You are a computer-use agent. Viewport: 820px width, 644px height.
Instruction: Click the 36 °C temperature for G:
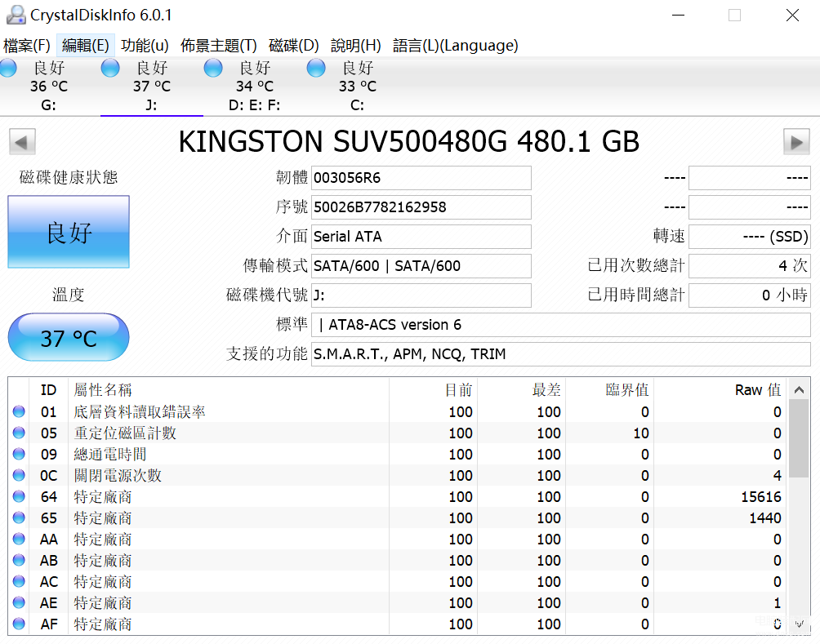pos(49,87)
